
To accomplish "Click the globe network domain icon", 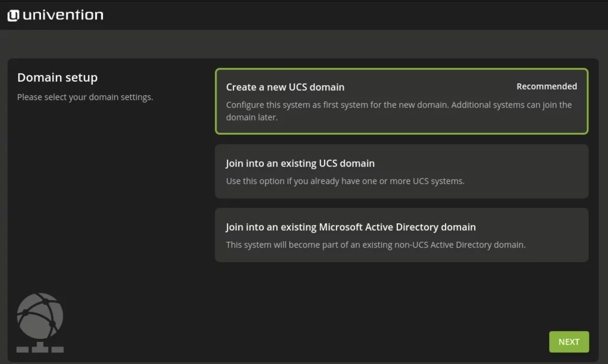I will (x=40, y=323).
